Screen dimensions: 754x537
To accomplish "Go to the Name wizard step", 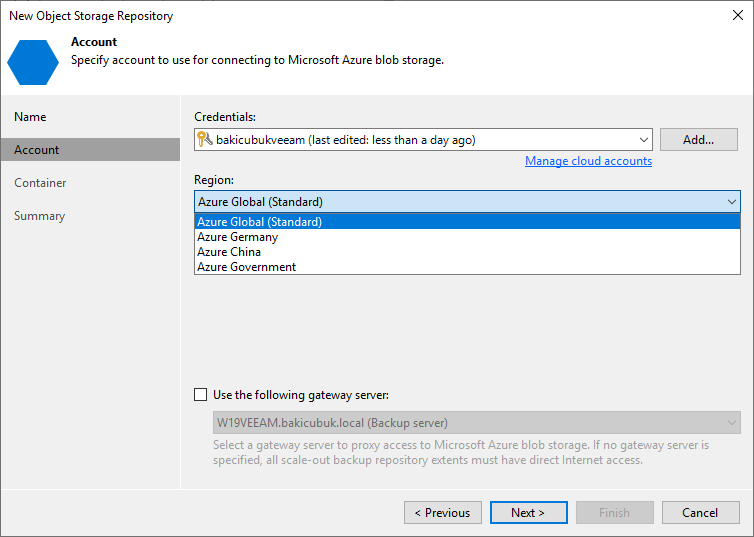I will pos(30,117).
